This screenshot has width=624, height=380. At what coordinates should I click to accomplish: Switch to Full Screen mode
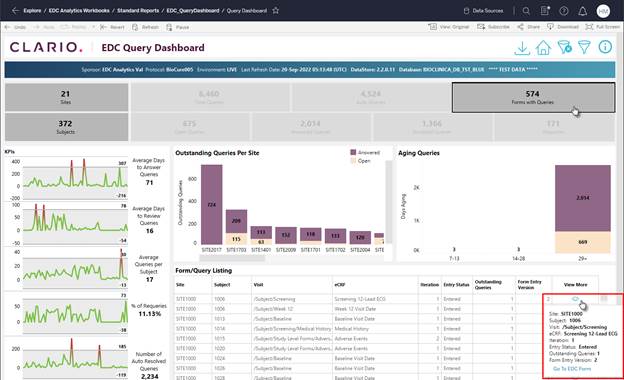602,27
